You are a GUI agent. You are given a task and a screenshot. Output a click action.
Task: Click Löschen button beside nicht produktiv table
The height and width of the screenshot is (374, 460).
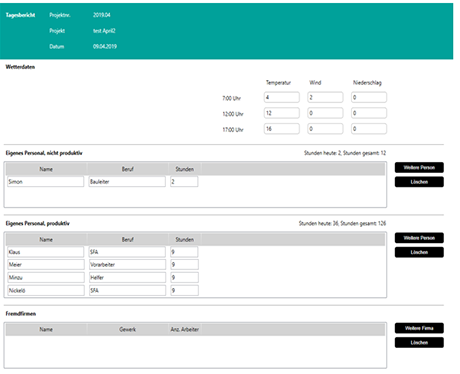coord(419,182)
